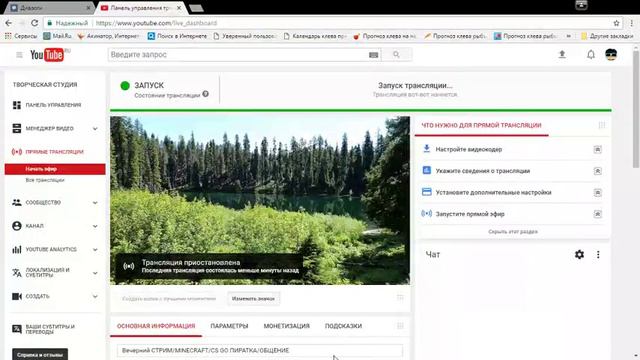This screenshot has height=360, width=640.
Task: Click the search magnifier button
Action: click(396, 55)
